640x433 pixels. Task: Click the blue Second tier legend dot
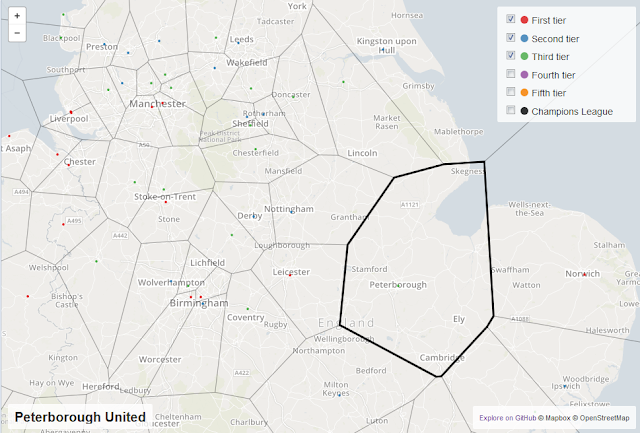coord(524,38)
